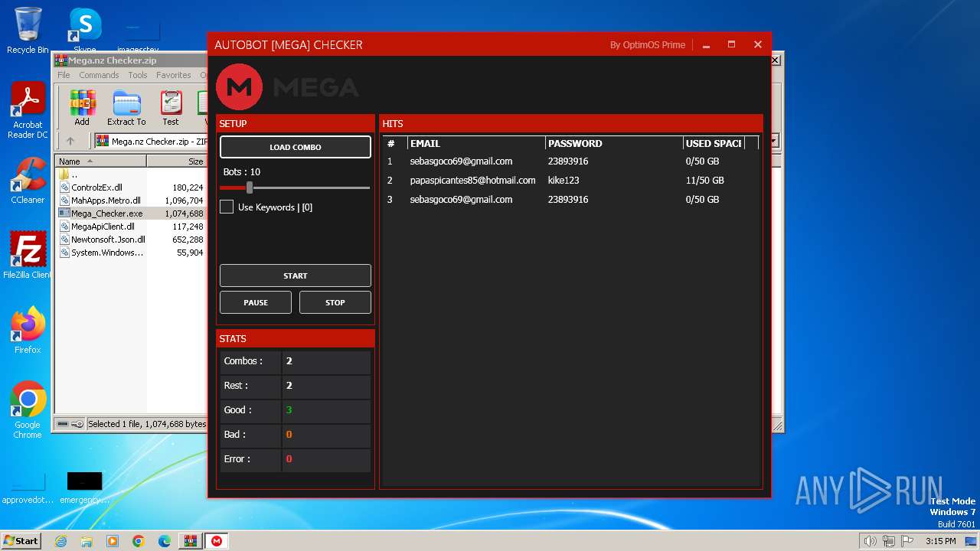This screenshot has width=980, height=551.
Task: Launch Acrobat Reader DC from the desktop
Action: coord(28,110)
